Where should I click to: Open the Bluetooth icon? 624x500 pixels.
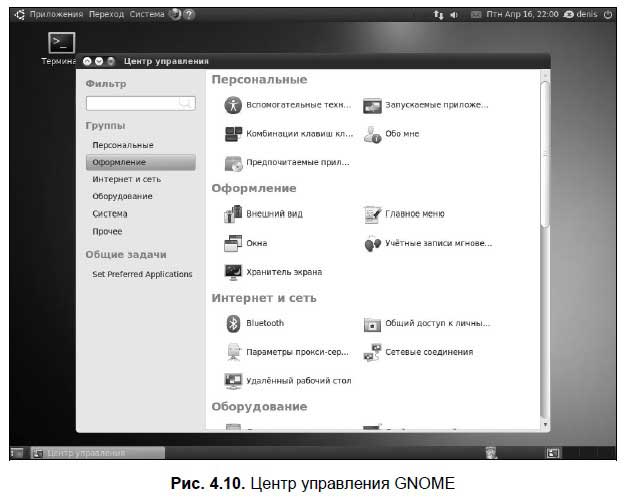coord(233,323)
